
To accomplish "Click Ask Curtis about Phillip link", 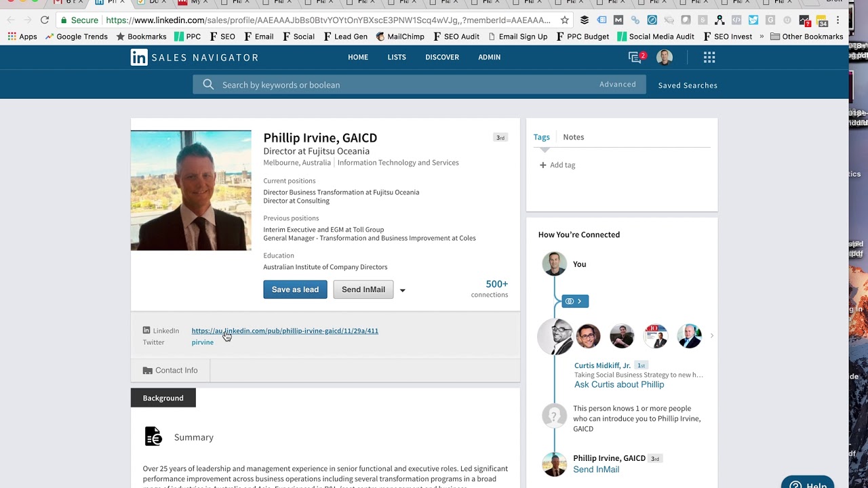I will pos(619,384).
